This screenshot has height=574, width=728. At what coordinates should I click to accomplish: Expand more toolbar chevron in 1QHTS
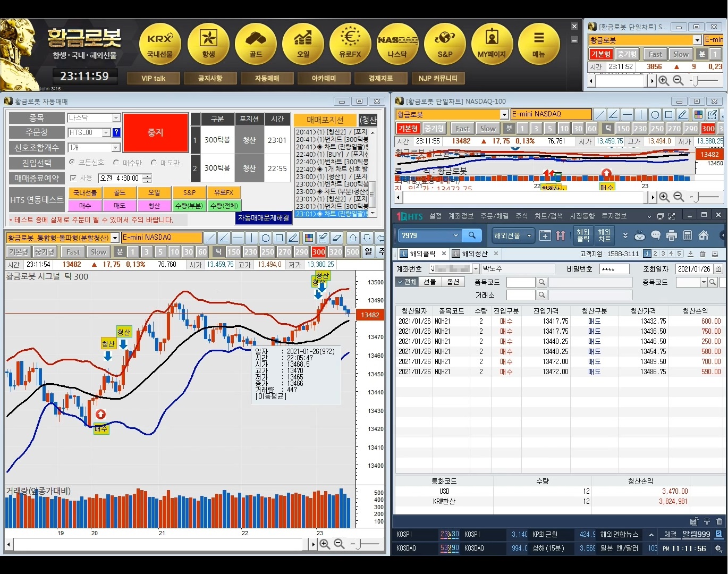tap(625, 235)
